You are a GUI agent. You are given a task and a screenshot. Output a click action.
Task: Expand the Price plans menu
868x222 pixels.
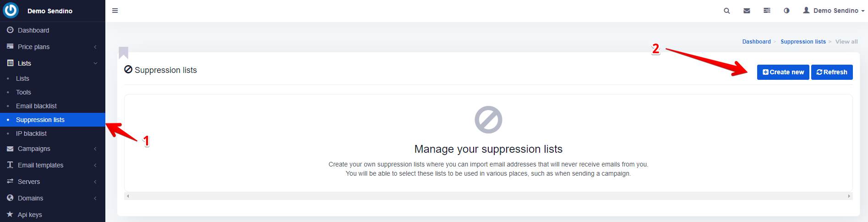(53, 47)
